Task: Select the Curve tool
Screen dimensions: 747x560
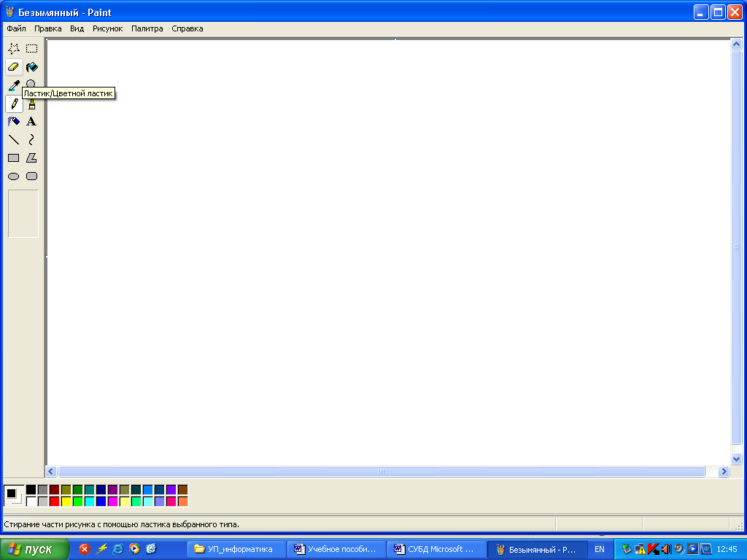Action: tap(31, 139)
